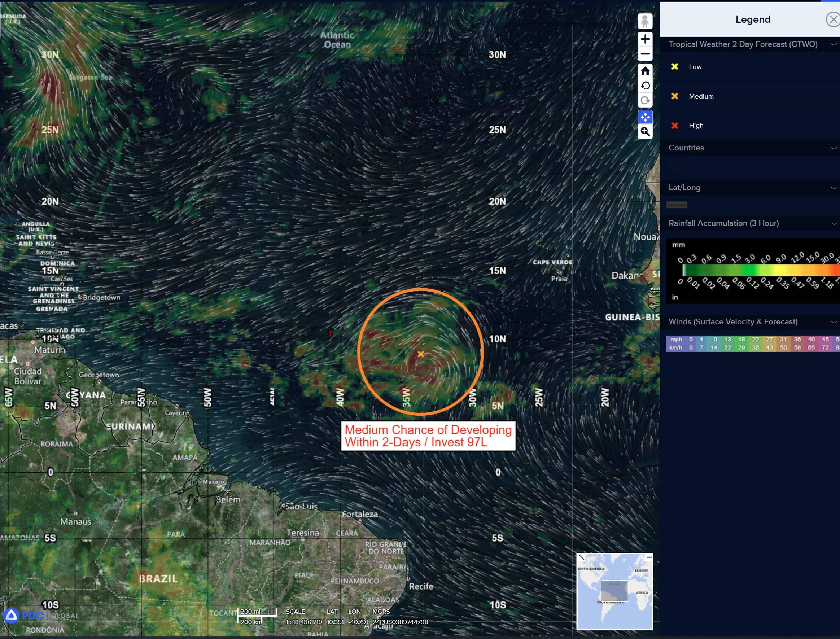Collapse Rainfall Accumulation (3 Hour) section
This screenshot has height=639, width=840.
click(x=834, y=223)
